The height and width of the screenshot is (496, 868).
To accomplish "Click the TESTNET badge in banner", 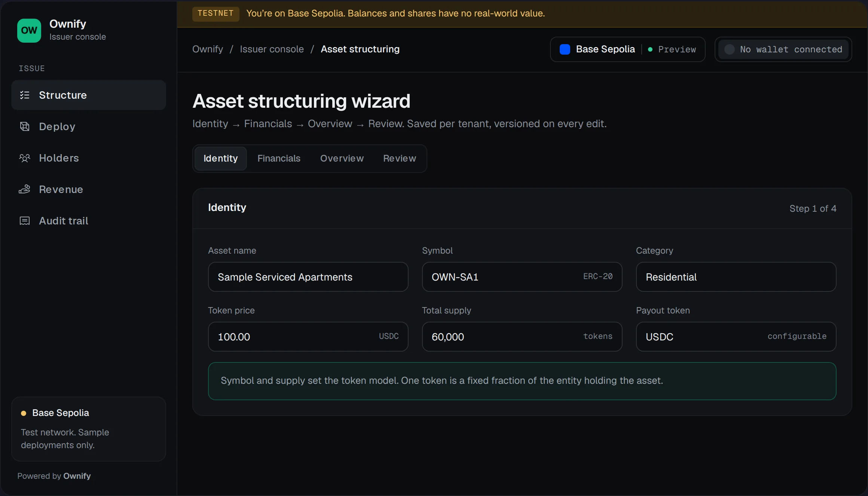I will pyautogui.click(x=216, y=13).
